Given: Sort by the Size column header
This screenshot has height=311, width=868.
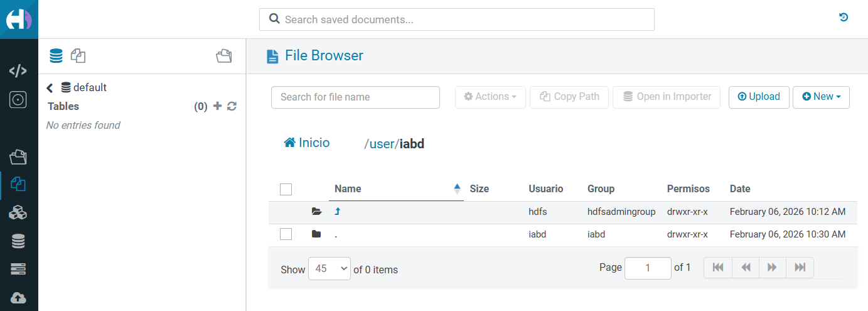Looking at the screenshot, I should click(479, 188).
